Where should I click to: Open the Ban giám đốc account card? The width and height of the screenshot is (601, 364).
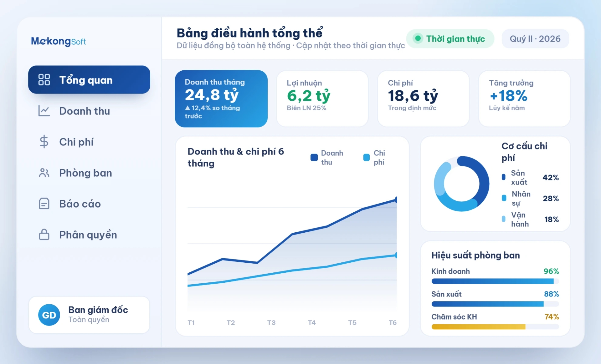point(89,315)
